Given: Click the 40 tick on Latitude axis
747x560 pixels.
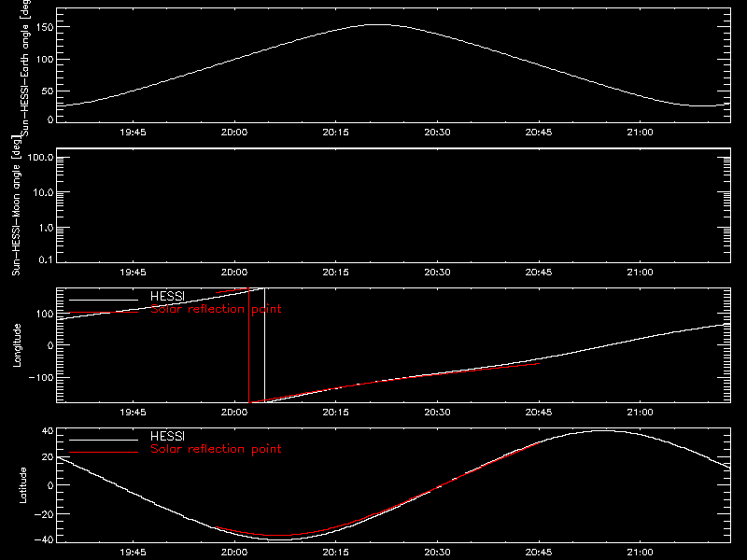Looking at the screenshot, I should pos(48,431).
